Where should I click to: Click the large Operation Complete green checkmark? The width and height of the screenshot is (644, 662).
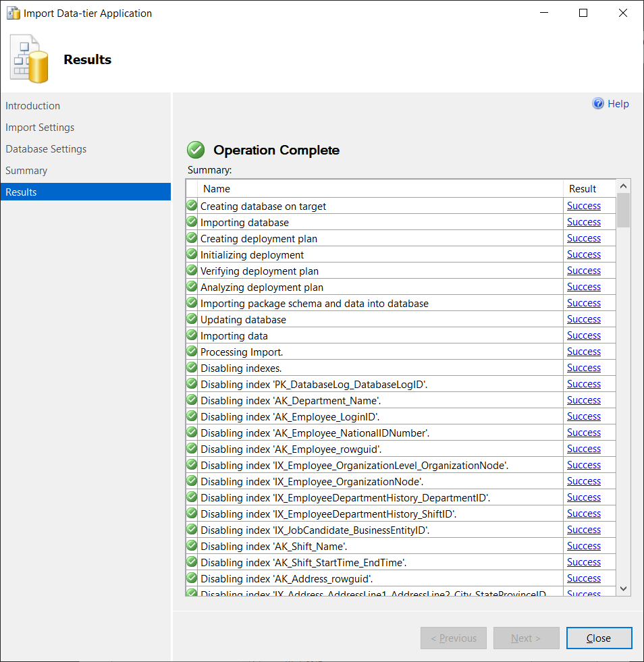tap(196, 150)
